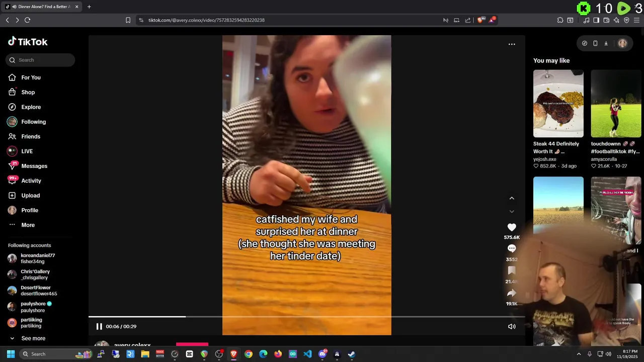Click the TikTok search field
644x362 pixels.
(x=40, y=60)
